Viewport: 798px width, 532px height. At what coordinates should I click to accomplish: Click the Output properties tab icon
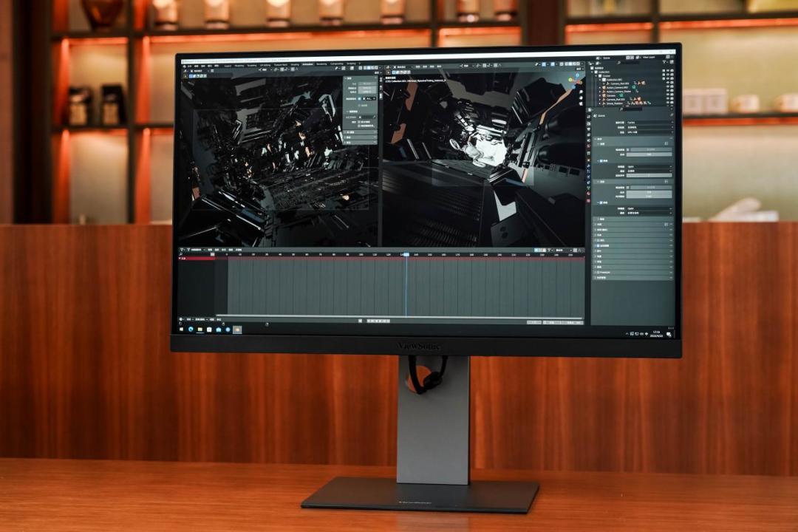click(589, 129)
